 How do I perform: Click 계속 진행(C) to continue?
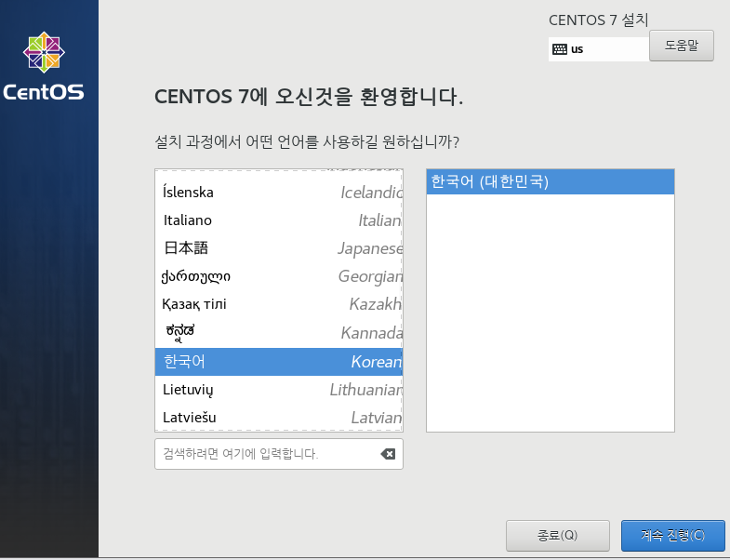click(x=672, y=536)
